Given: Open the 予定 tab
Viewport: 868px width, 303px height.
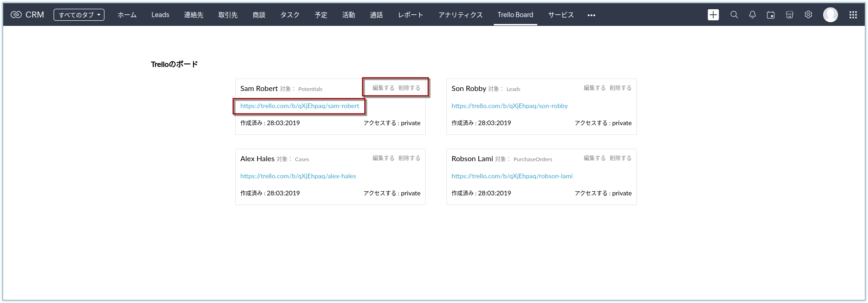Looking at the screenshot, I should [321, 15].
